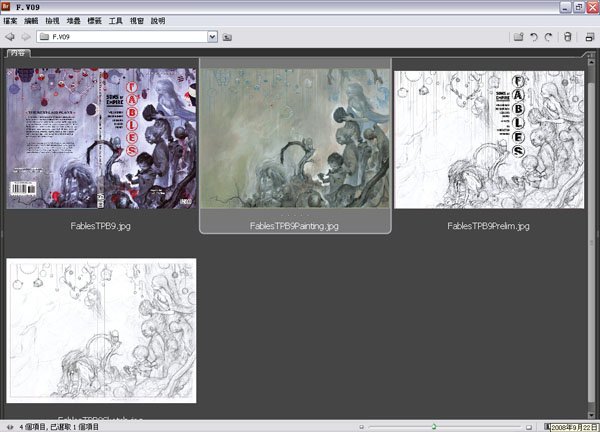Viewport: 600px width, 432px height.
Task: Go forward with the right arrow button
Action: pyautogui.click(x=25, y=37)
